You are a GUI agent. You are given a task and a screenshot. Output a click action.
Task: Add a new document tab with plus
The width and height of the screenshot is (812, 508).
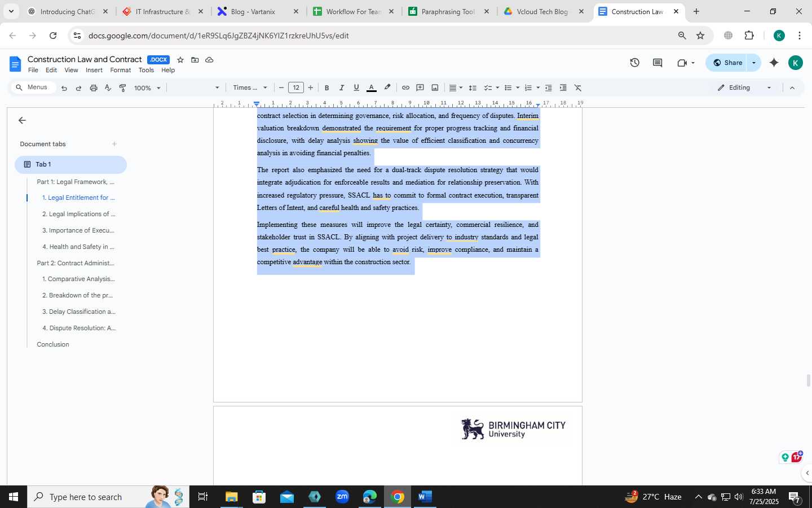114,144
